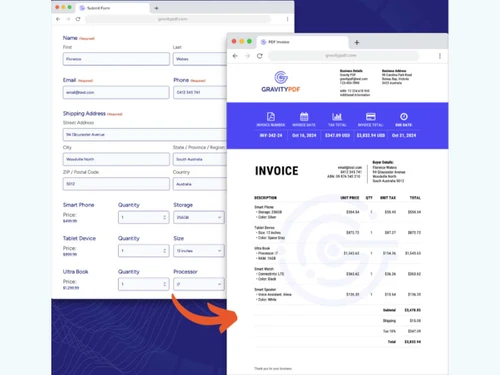This screenshot has height=375, width=500.
Task: Click the green maximize button on PDF Invoice window
Action: pos(249,41)
